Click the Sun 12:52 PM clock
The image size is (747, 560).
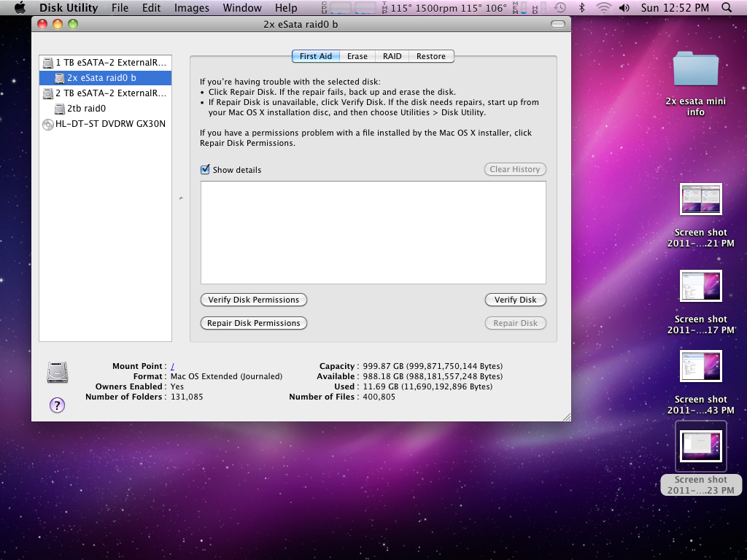click(x=675, y=7)
